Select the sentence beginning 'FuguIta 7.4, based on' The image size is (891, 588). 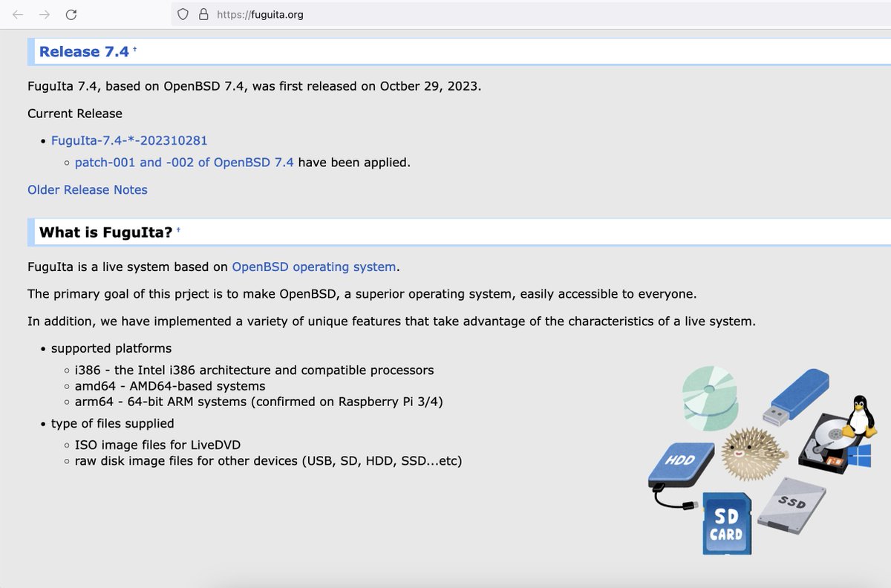click(x=255, y=86)
